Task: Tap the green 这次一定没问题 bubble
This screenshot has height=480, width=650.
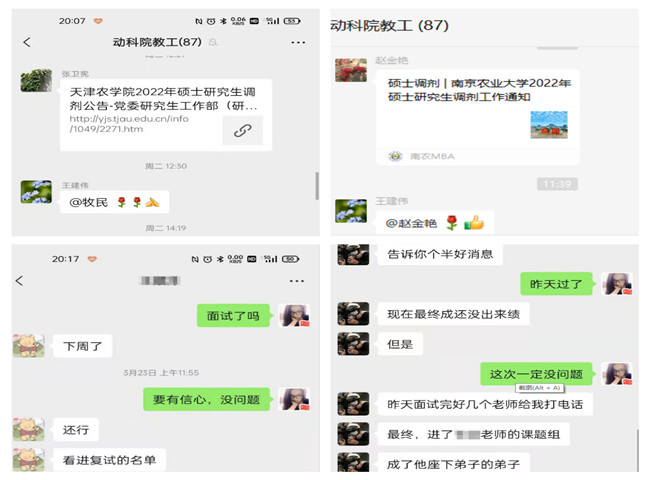Action: click(537, 374)
